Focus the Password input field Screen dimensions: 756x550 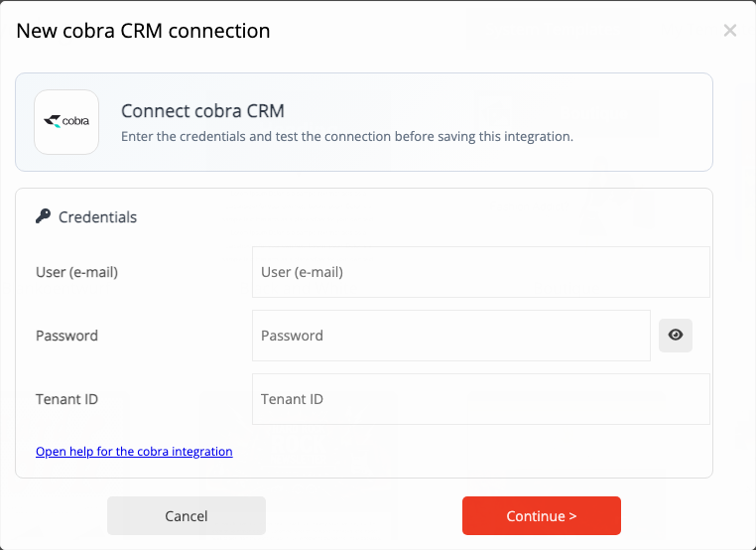(x=451, y=336)
